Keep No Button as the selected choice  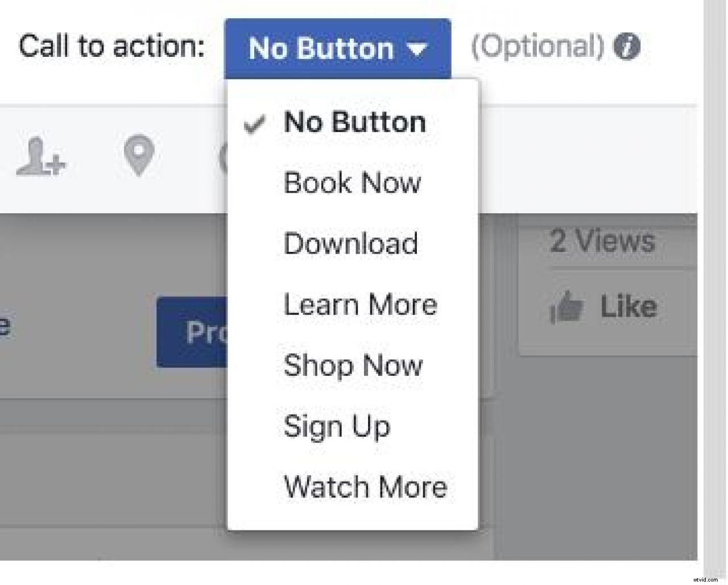[x=354, y=122]
